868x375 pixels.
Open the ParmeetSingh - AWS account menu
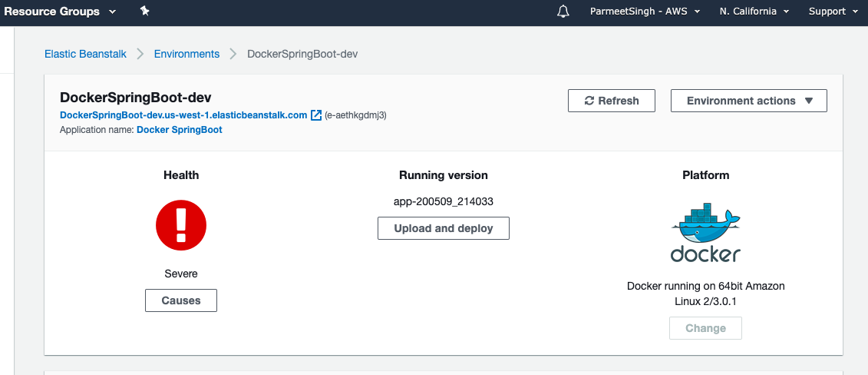[x=645, y=11]
